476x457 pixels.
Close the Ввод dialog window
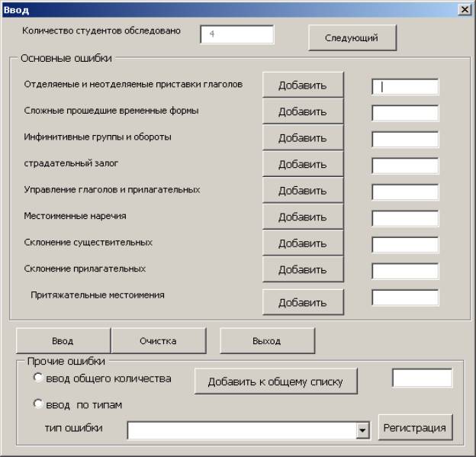pos(464,9)
